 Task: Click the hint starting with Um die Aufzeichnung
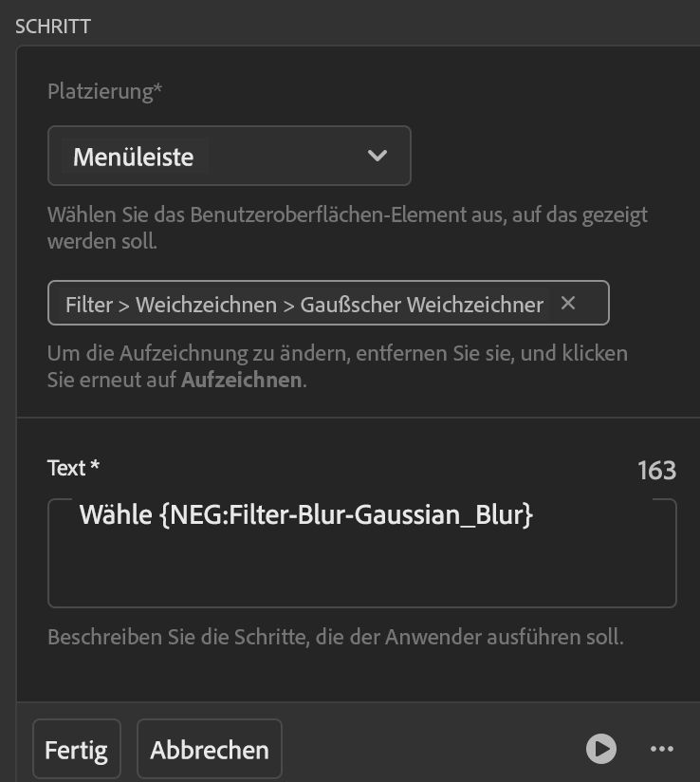[337, 366]
